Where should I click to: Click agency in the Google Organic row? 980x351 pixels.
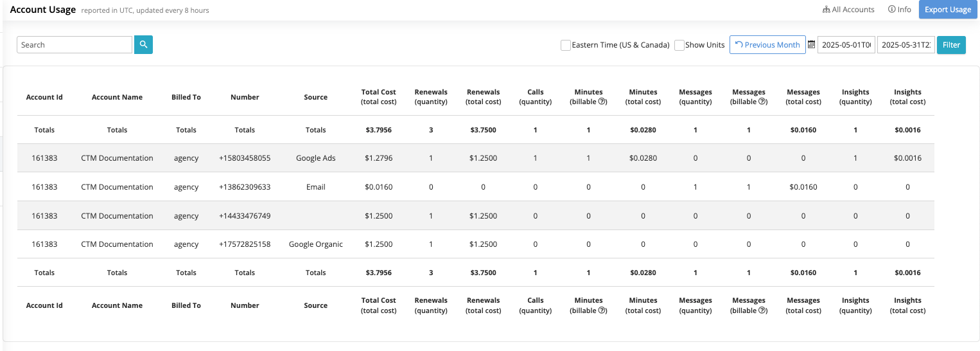point(186,244)
